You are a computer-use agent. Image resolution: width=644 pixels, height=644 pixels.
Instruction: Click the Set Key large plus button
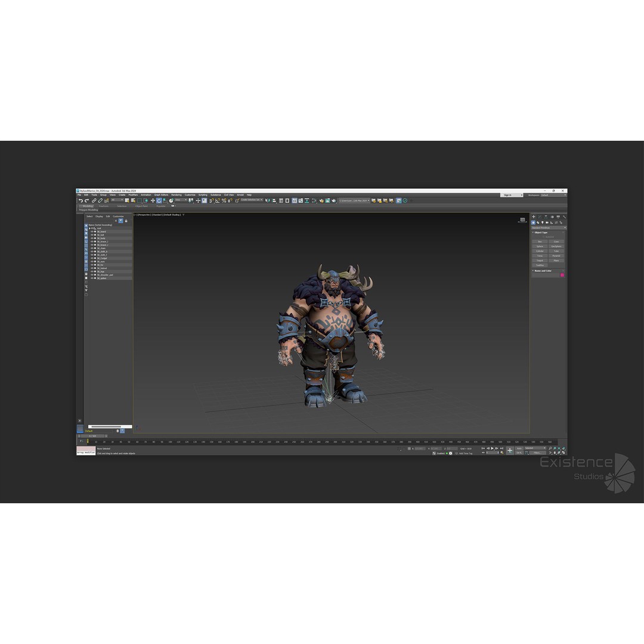510,450
